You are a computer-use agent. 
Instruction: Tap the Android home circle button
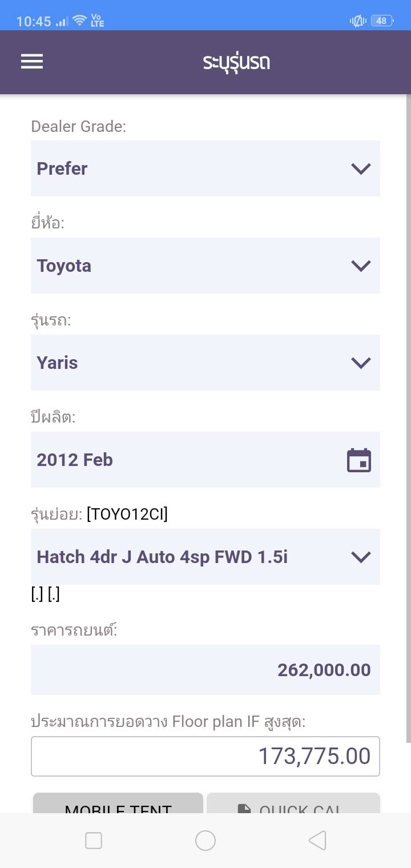[x=205, y=840]
